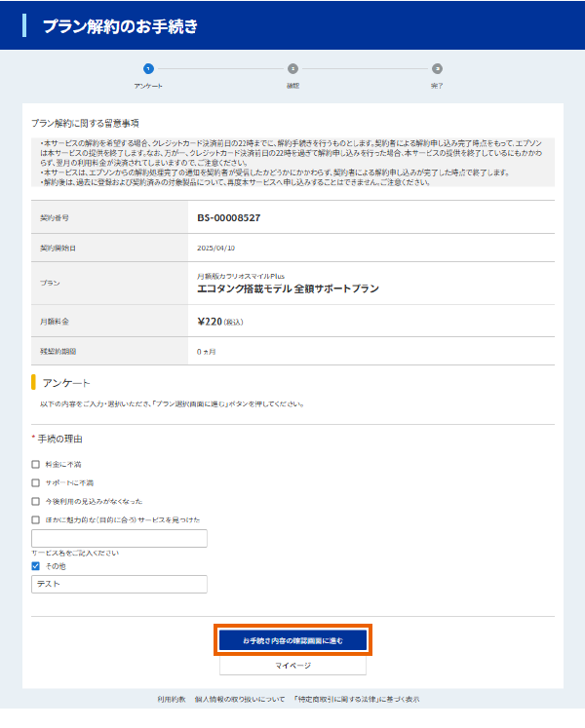This screenshot has width=585, height=728.
Task: Check the 料金に不満 checkbox
Action: click(x=36, y=465)
